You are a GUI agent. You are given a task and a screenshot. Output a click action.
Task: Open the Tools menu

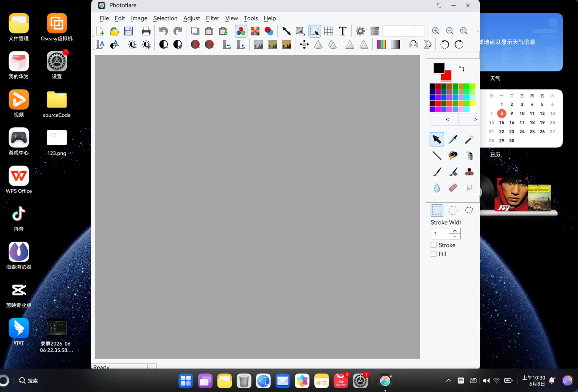tap(251, 18)
